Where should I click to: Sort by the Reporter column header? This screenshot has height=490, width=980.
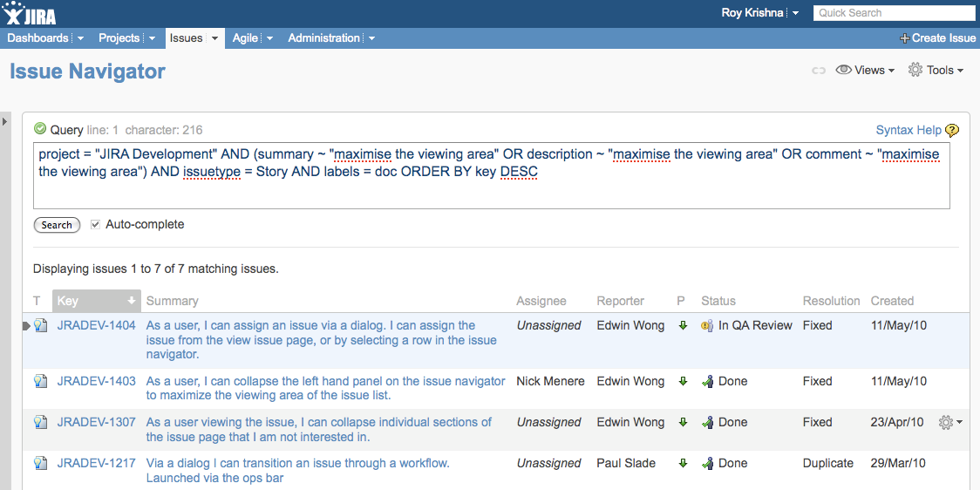tap(620, 301)
